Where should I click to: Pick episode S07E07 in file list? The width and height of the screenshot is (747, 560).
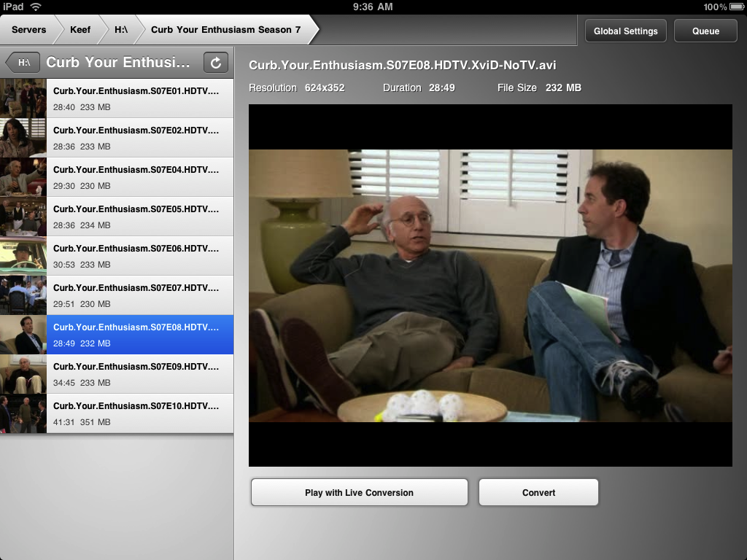(139, 295)
